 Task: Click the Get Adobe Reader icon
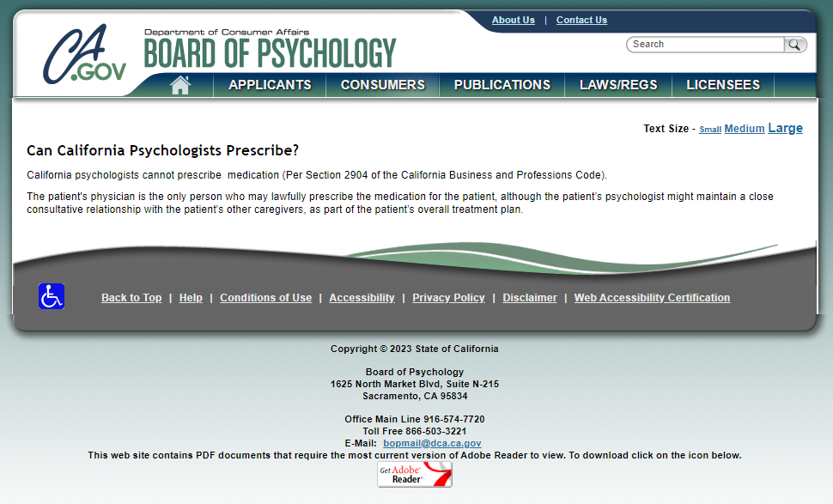[415, 475]
